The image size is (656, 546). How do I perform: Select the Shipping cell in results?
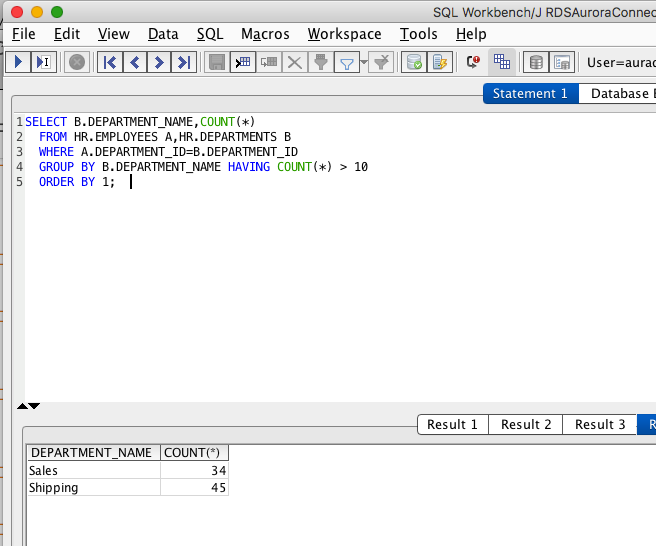tap(54, 488)
